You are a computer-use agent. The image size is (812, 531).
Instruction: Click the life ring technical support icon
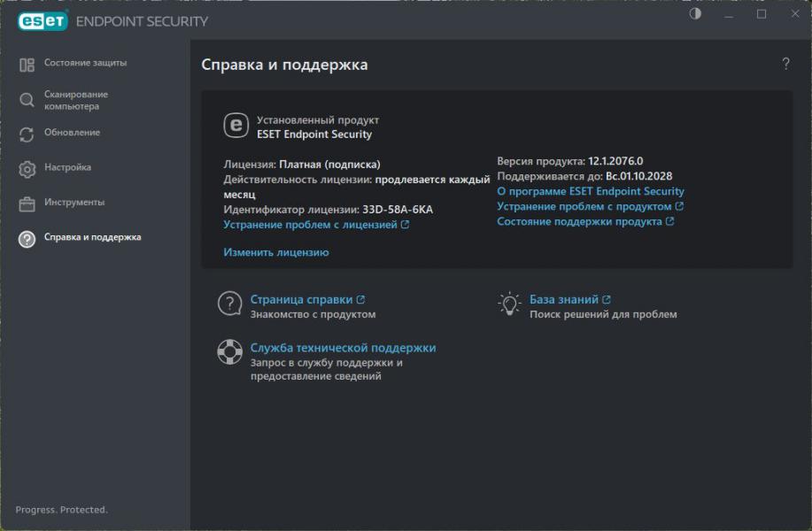point(230,352)
